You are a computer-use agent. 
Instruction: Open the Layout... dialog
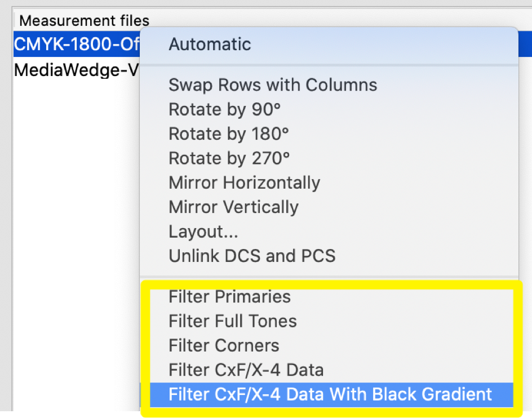(x=329, y=232)
